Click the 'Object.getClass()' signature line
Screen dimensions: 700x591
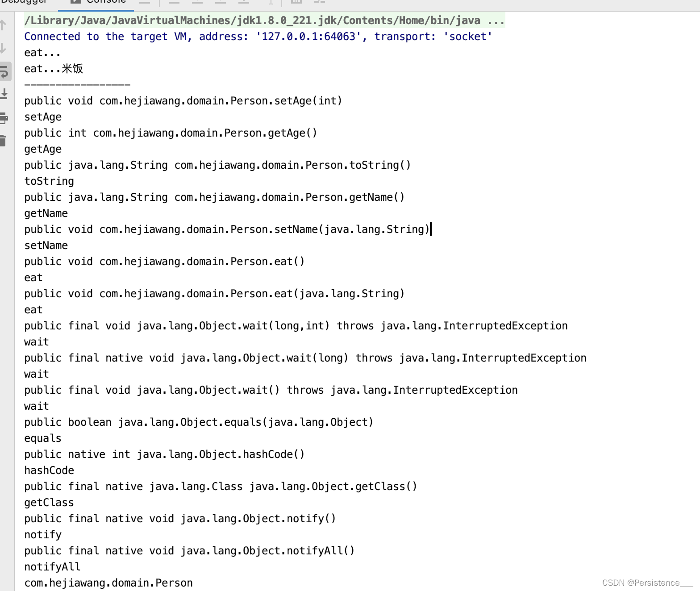221,487
